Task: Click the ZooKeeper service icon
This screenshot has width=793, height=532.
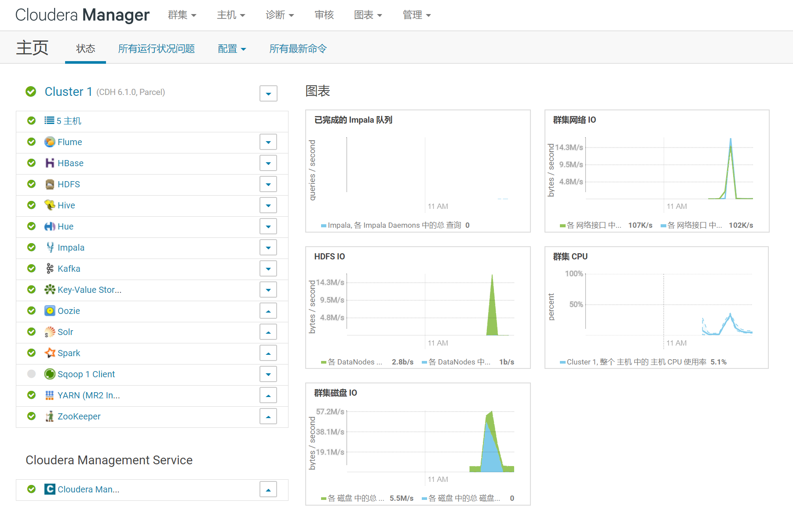Action: point(50,416)
